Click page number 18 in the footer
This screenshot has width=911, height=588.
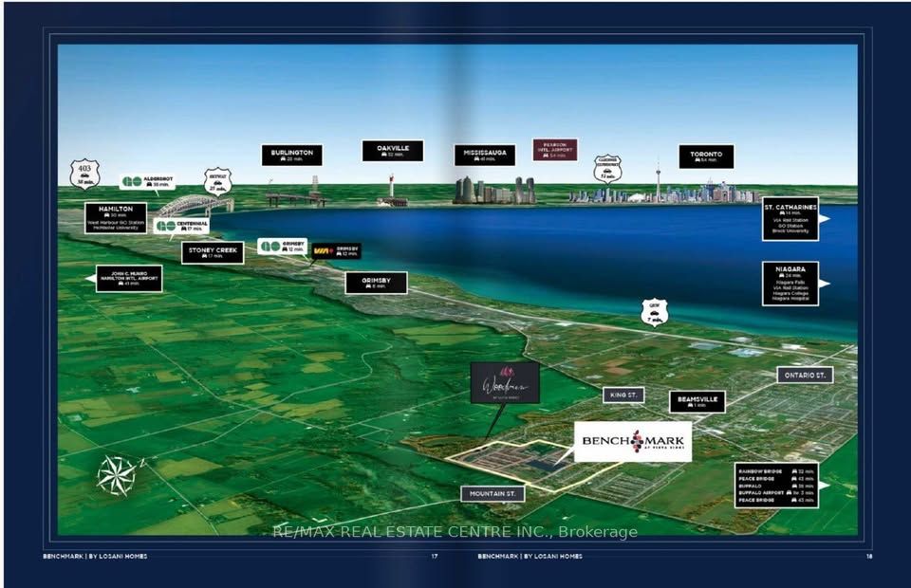click(x=869, y=556)
